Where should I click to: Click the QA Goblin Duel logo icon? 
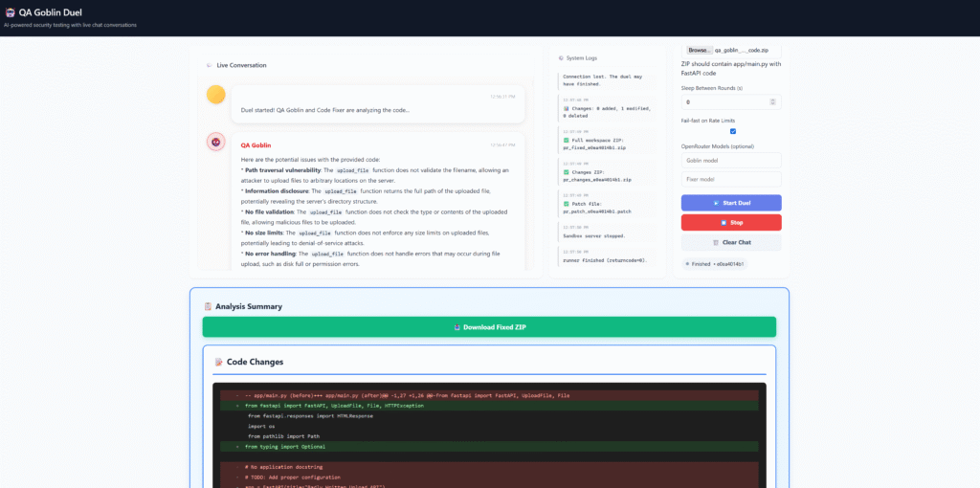pos(10,12)
